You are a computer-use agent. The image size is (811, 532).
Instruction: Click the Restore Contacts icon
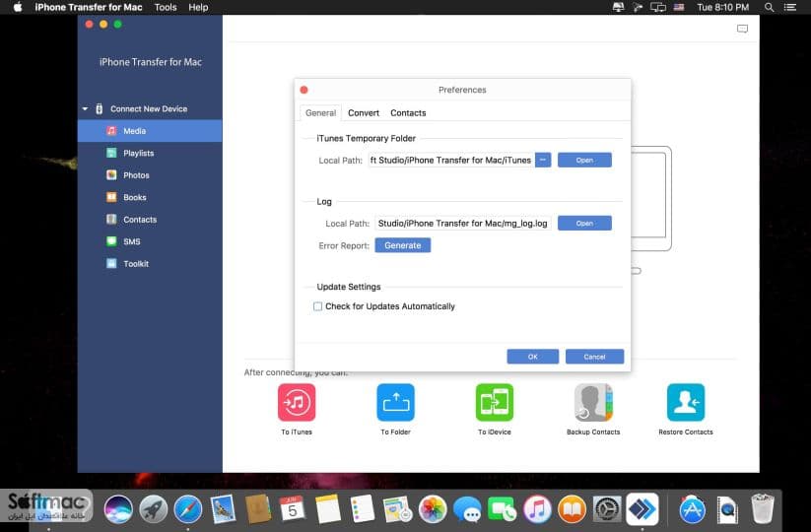tap(686, 402)
